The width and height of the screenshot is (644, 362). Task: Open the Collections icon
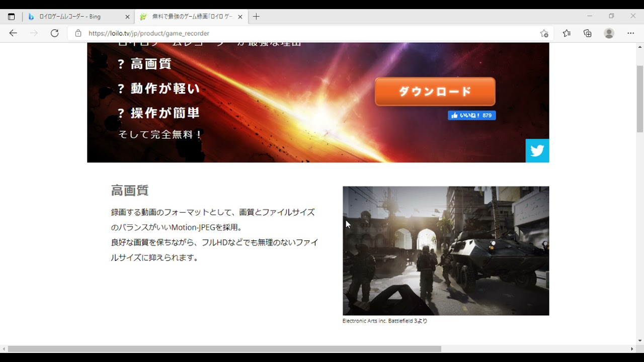pyautogui.click(x=588, y=33)
